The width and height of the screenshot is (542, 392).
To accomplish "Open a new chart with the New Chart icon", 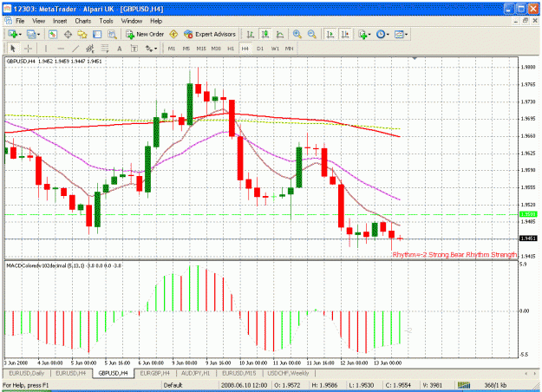I will coord(13,34).
